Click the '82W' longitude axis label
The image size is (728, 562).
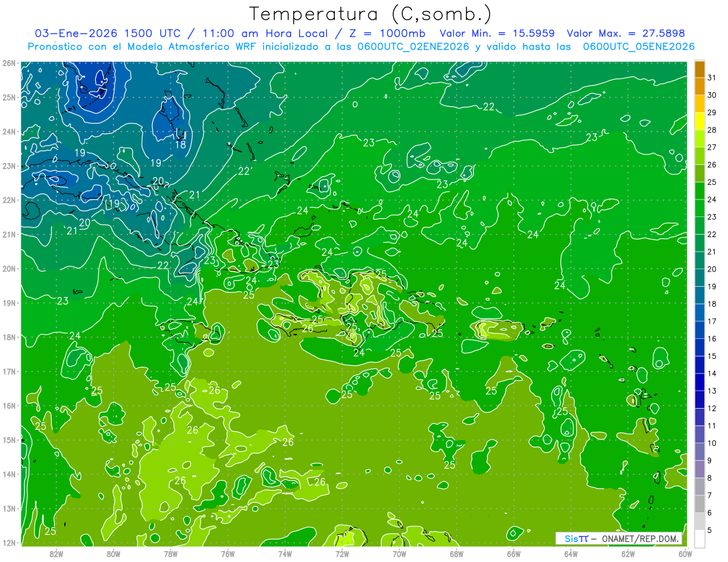click(56, 554)
